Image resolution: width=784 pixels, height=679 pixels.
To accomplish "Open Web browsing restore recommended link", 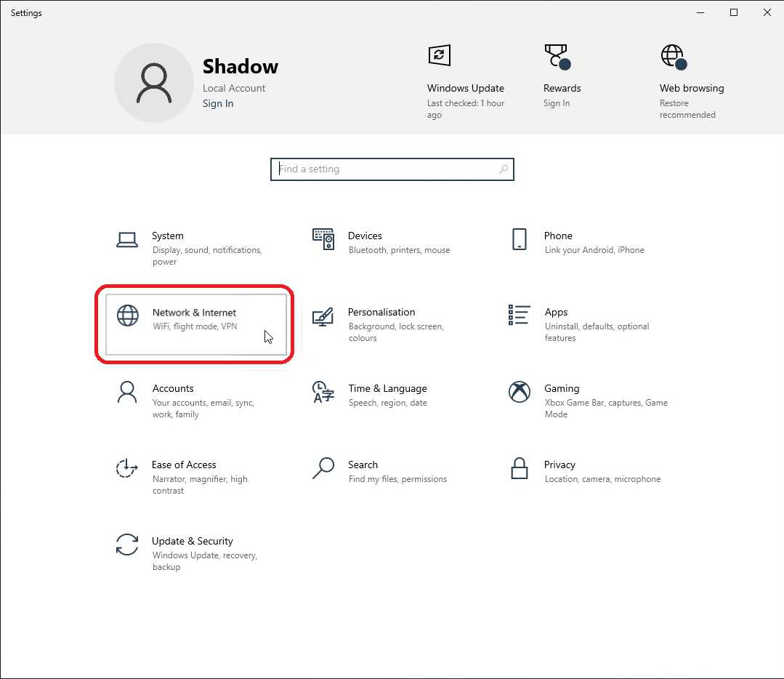I will tap(687, 109).
